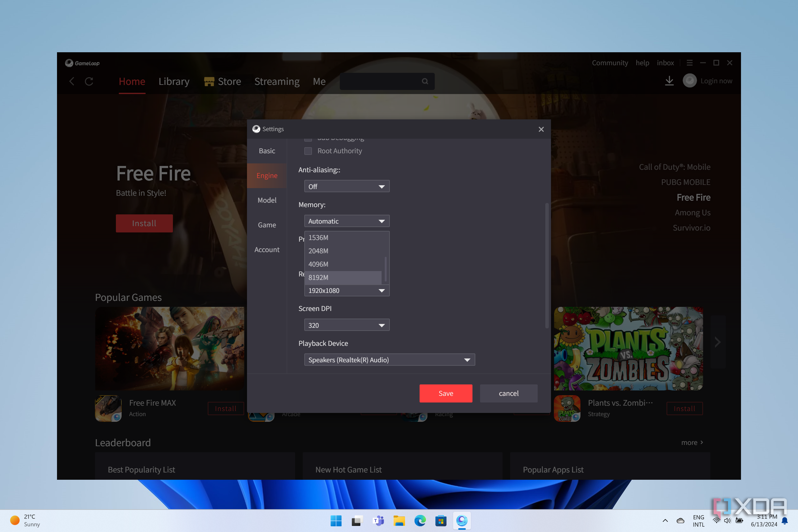This screenshot has width=798, height=532.
Task: Go to the Home tab
Action: (x=132, y=81)
